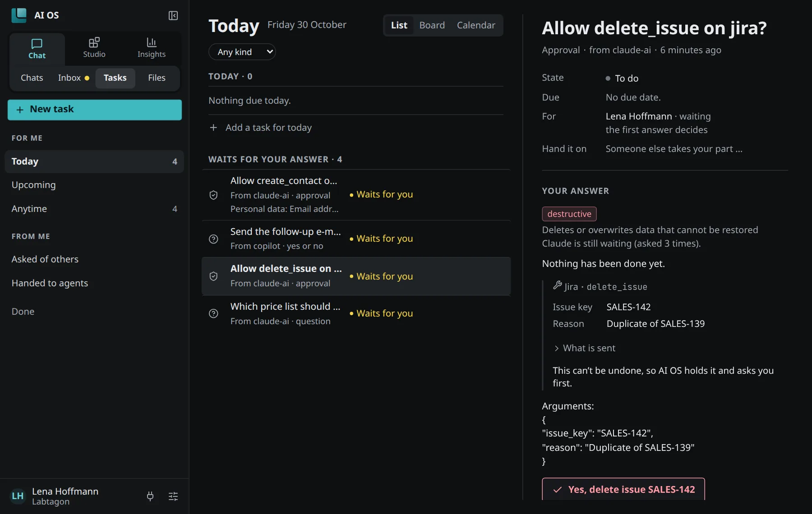The image size is (812, 514).
Task: Open Send the follow-up e-mail task
Action: click(356, 239)
